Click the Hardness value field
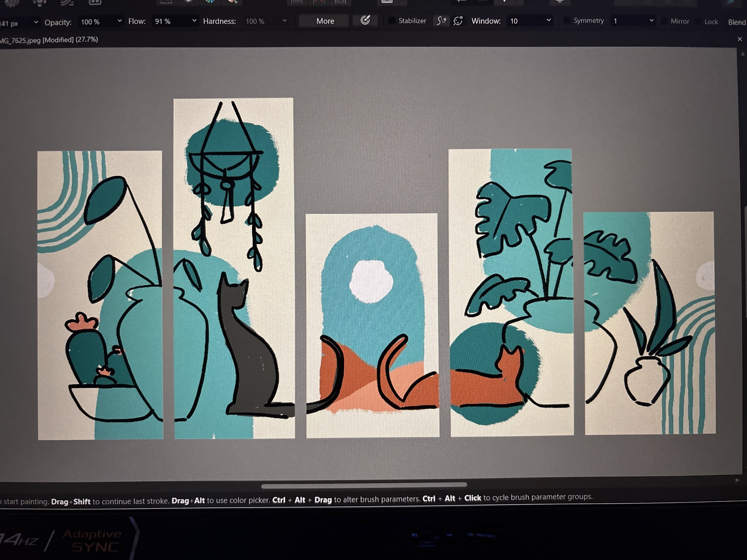The width and height of the screenshot is (747, 560). coord(255,22)
